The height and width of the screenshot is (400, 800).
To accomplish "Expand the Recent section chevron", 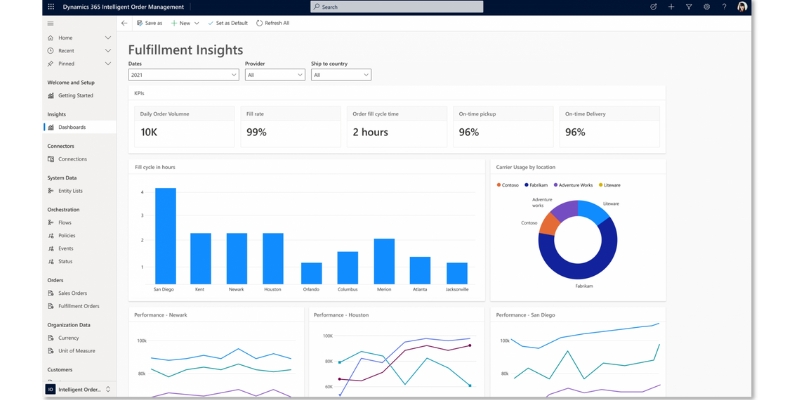I will (x=108, y=50).
